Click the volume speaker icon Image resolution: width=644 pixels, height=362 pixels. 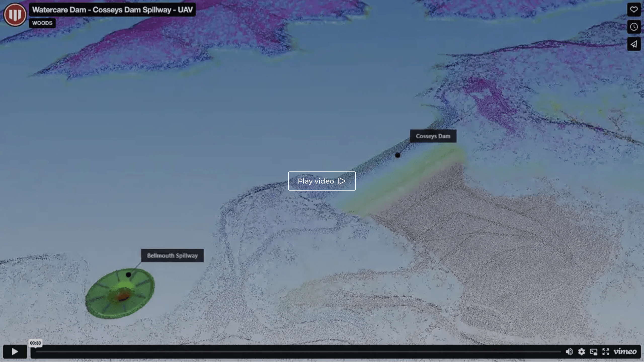coord(569,351)
